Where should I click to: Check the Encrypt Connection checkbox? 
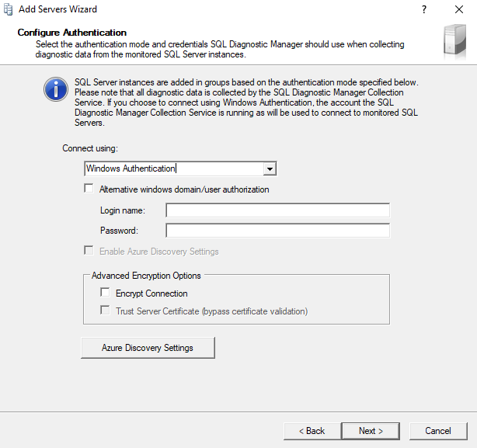click(x=105, y=293)
